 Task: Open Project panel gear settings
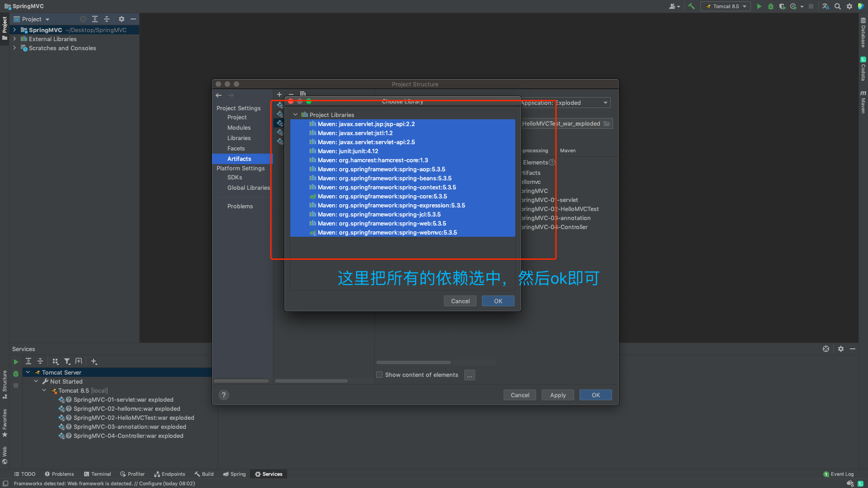coord(121,19)
